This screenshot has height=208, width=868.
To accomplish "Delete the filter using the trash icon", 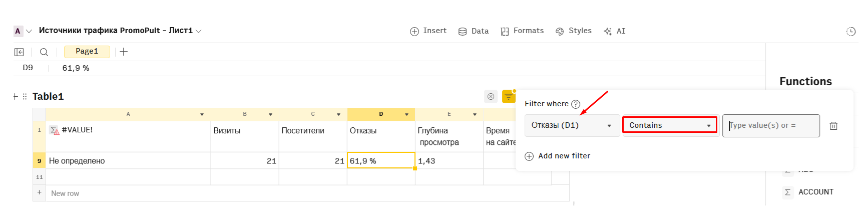I will pos(833,126).
